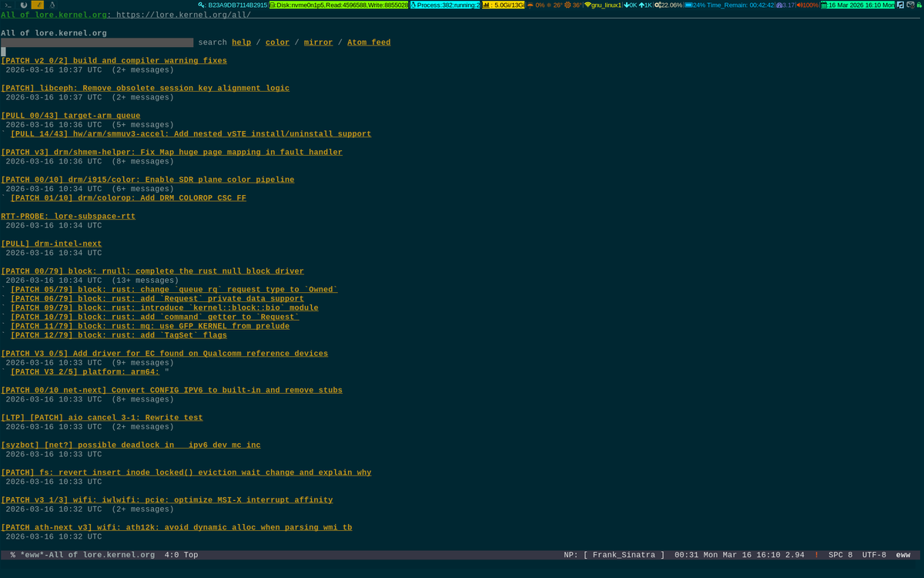Open Convert CONFIG_IPV6 to built-in thread
This screenshot has height=578, width=924.
click(172, 391)
